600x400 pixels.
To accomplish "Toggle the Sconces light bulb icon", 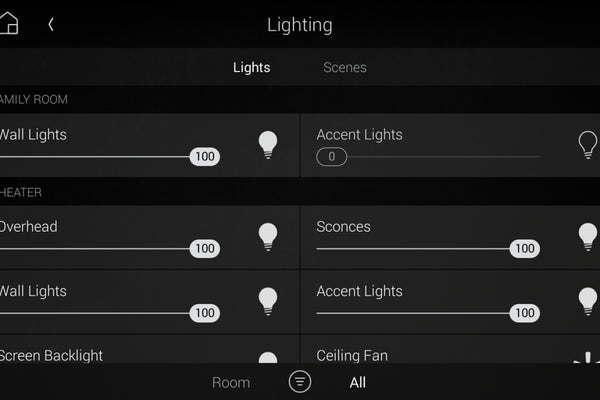I will point(588,237).
